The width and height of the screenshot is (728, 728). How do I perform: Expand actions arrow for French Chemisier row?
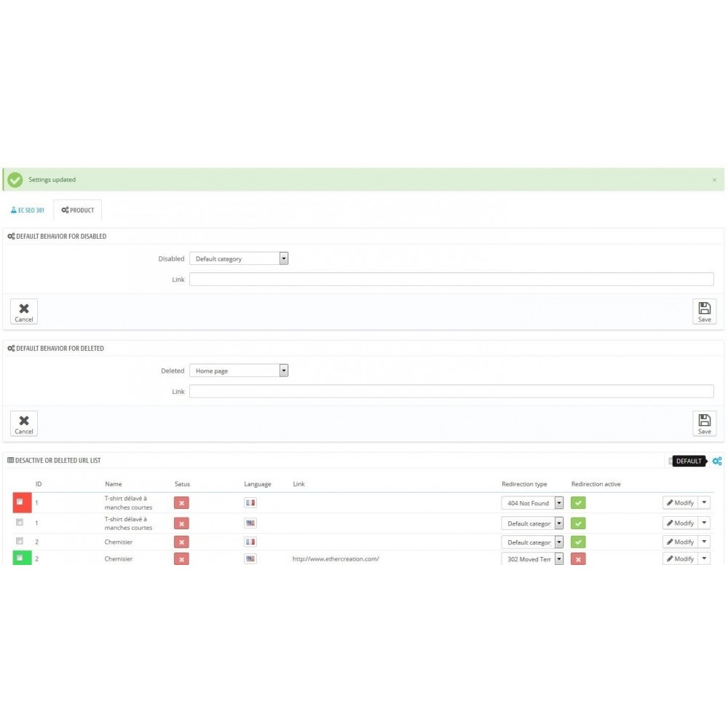(704, 542)
